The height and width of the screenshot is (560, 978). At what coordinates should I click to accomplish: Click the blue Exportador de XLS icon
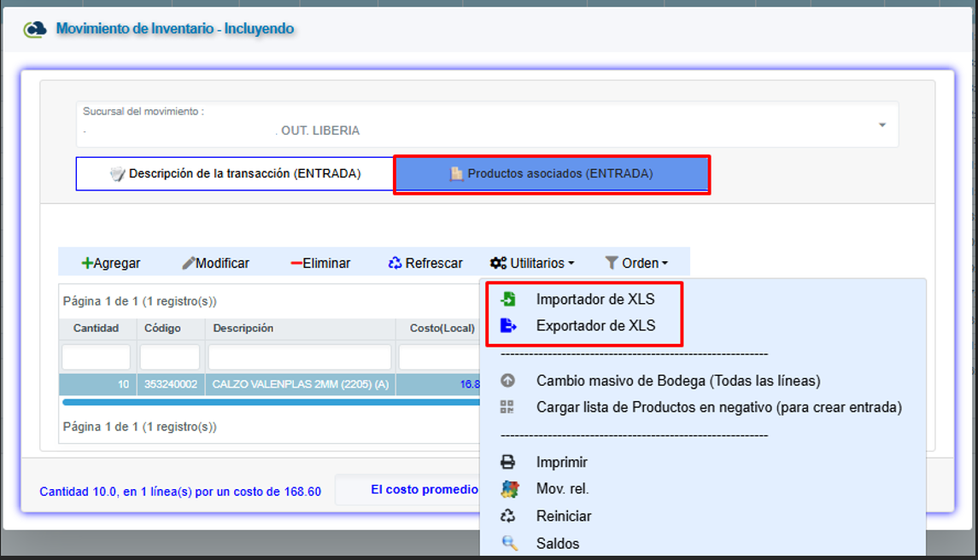pyautogui.click(x=508, y=325)
